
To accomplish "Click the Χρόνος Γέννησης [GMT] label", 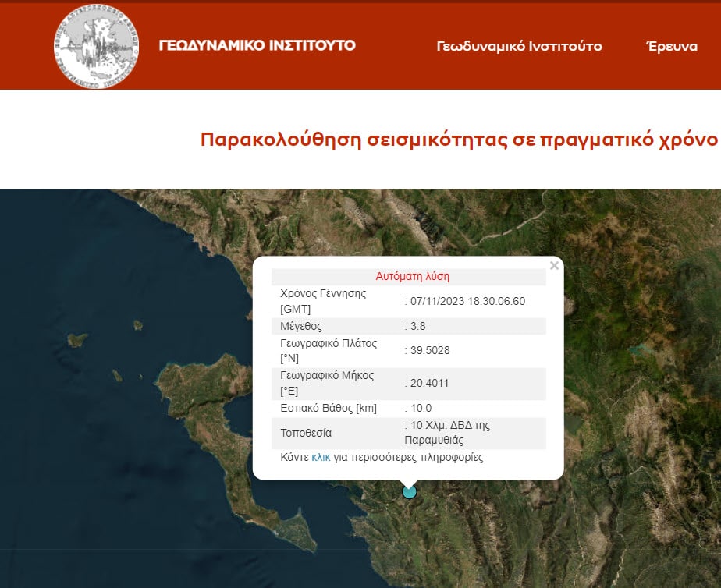I will [x=323, y=301].
